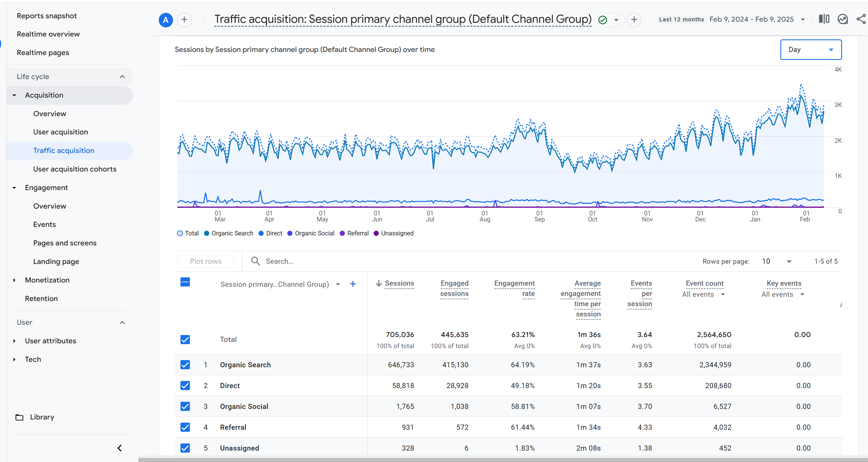Click the '1-5 of 5' pagination text
The height and width of the screenshot is (462, 868).
pos(826,261)
